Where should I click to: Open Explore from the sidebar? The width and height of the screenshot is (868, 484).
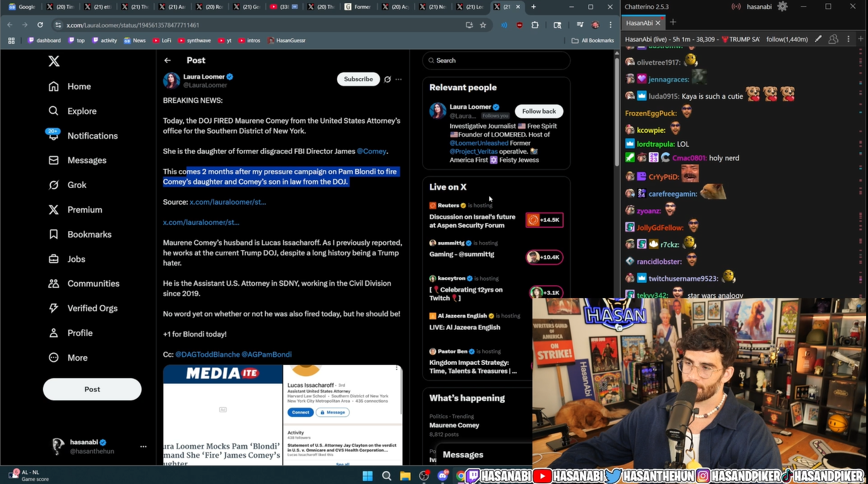coord(72,111)
